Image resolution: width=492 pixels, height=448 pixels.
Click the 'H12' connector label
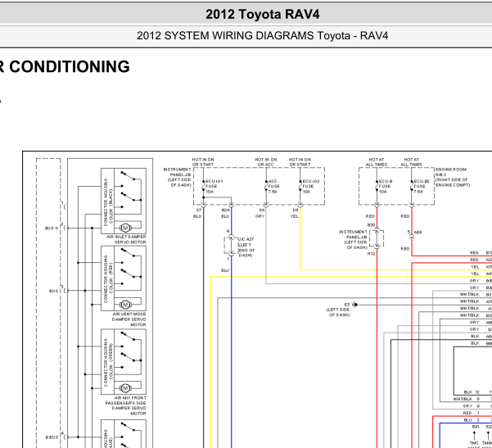click(x=371, y=254)
